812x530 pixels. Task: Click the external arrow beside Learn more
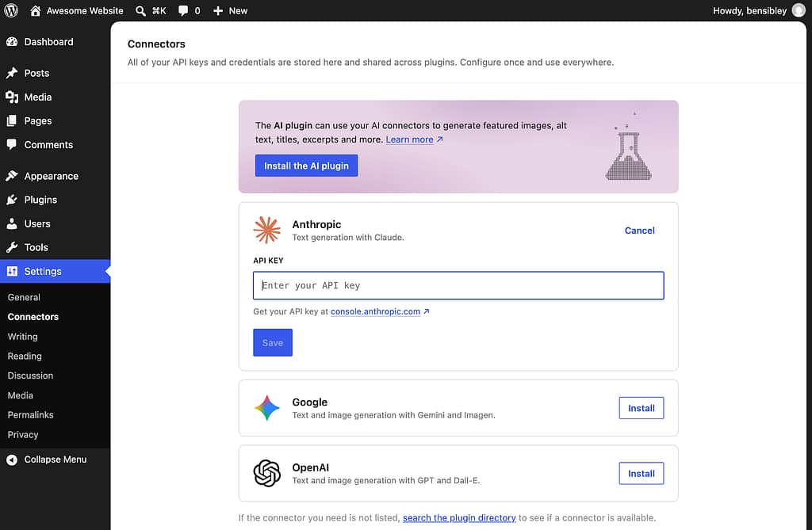pos(439,139)
